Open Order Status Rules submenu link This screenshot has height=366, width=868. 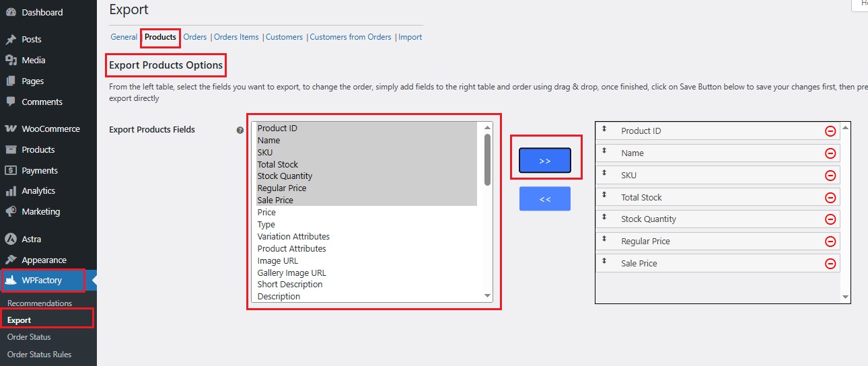coord(39,355)
